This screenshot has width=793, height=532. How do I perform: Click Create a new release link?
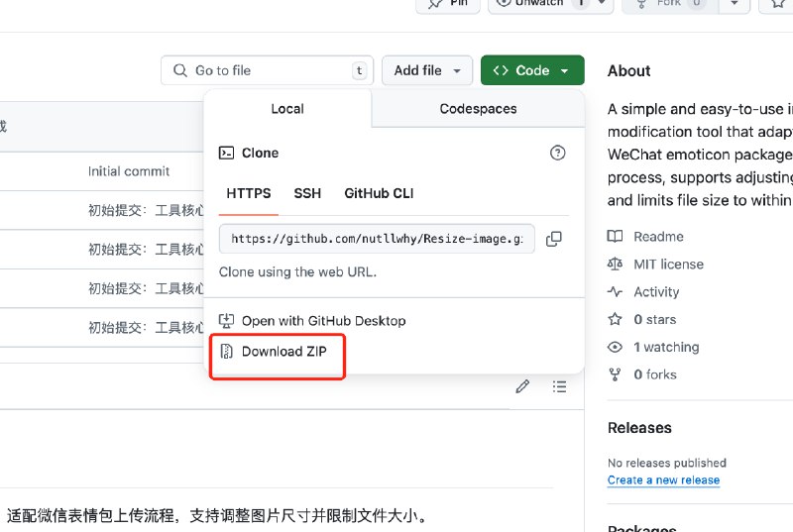[663, 479]
